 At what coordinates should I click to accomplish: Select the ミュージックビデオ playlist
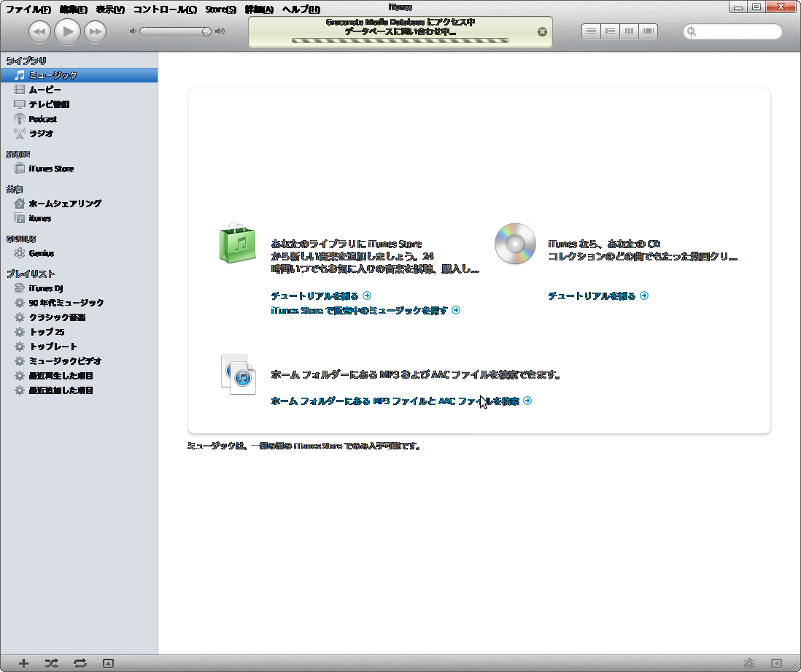coord(79,361)
